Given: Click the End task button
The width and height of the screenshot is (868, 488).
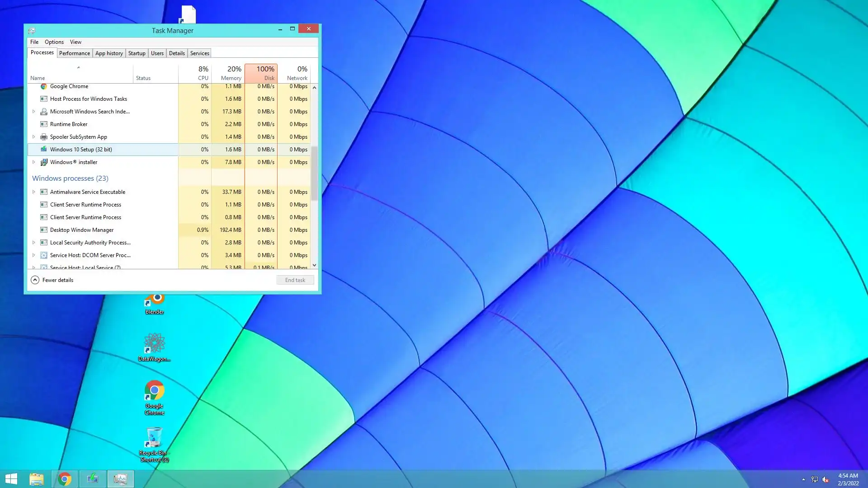Looking at the screenshot, I should coord(295,280).
